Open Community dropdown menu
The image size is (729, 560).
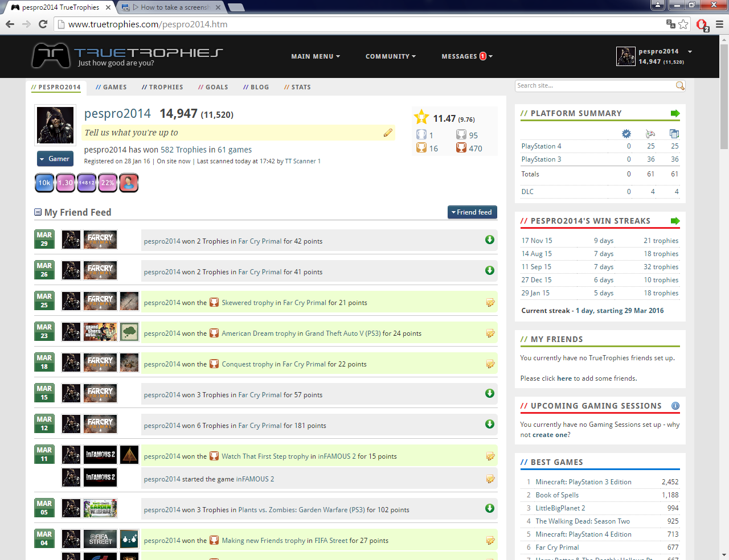[x=391, y=56]
